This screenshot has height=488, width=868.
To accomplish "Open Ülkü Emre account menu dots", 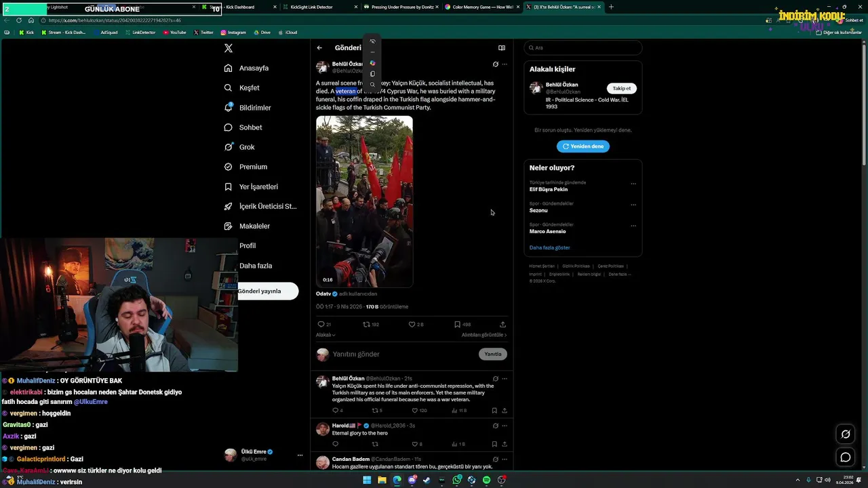I will [x=300, y=455].
